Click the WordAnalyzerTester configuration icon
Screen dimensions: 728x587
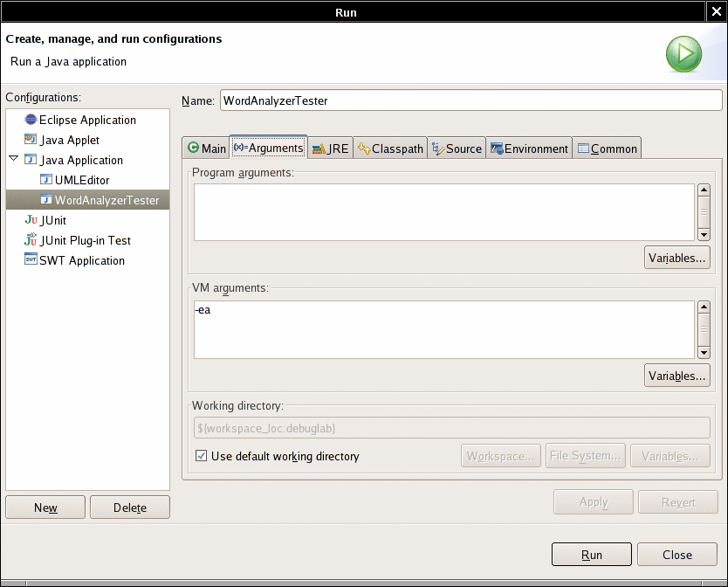point(46,200)
